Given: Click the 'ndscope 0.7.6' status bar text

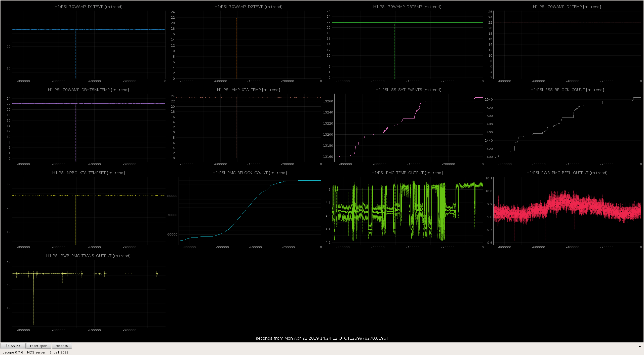Looking at the screenshot, I should coord(12,352).
